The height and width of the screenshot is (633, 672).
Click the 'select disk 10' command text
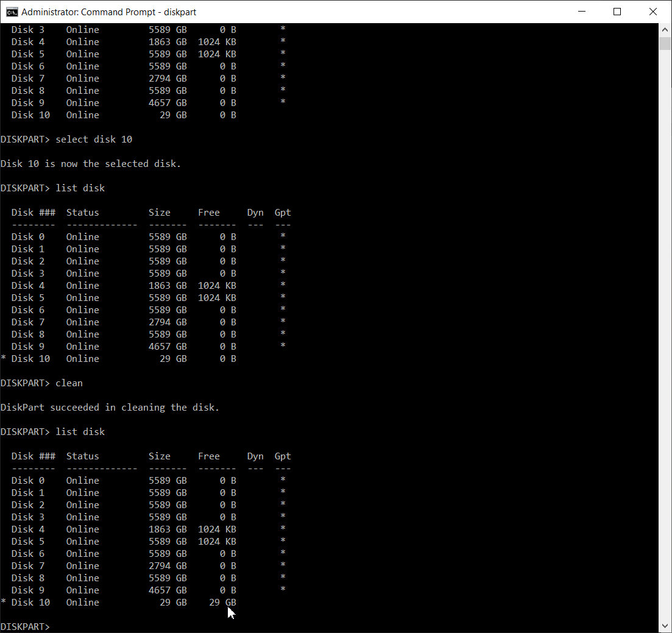94,140
